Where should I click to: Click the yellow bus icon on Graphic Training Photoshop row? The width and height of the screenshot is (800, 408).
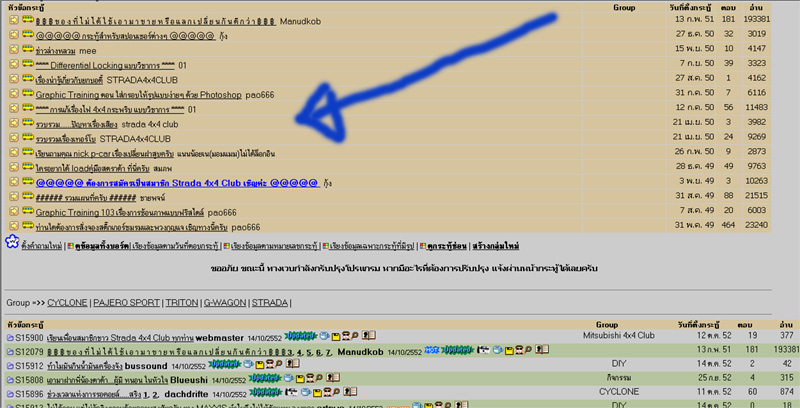pos(28,93)
